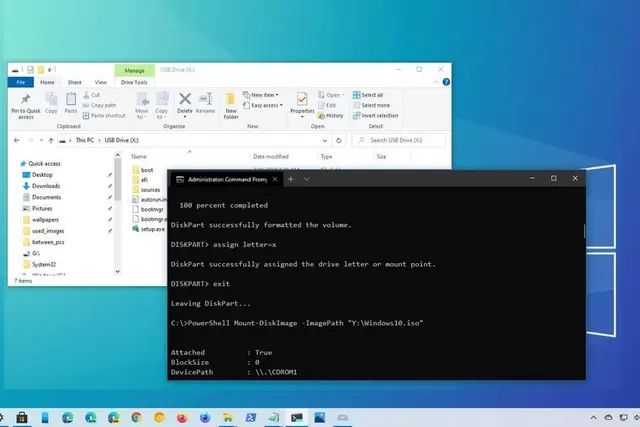Screen dimensions: 640x427
Task: Launch Firefox from the taskbar
Action: 182,417
